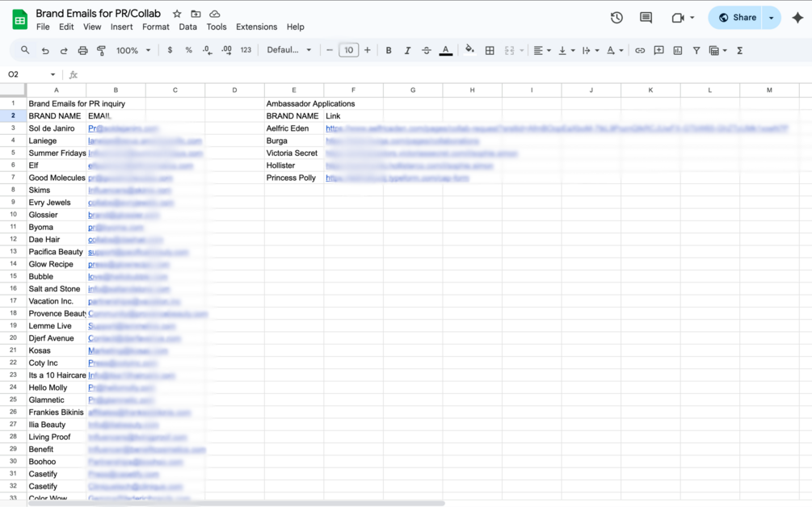Screen dimensions: 812x507
Task: Click the Share button
Action: 736,18
